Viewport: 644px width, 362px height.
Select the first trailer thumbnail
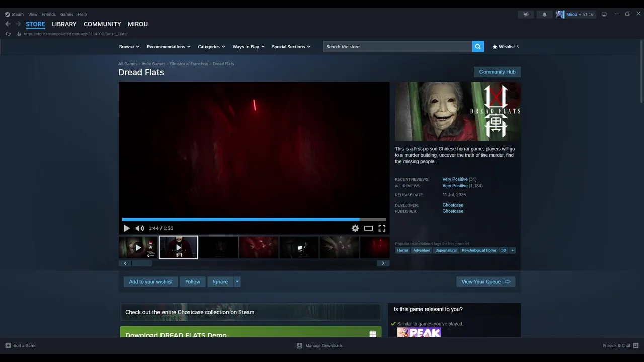pyautogui.click(x=138, y=247)
